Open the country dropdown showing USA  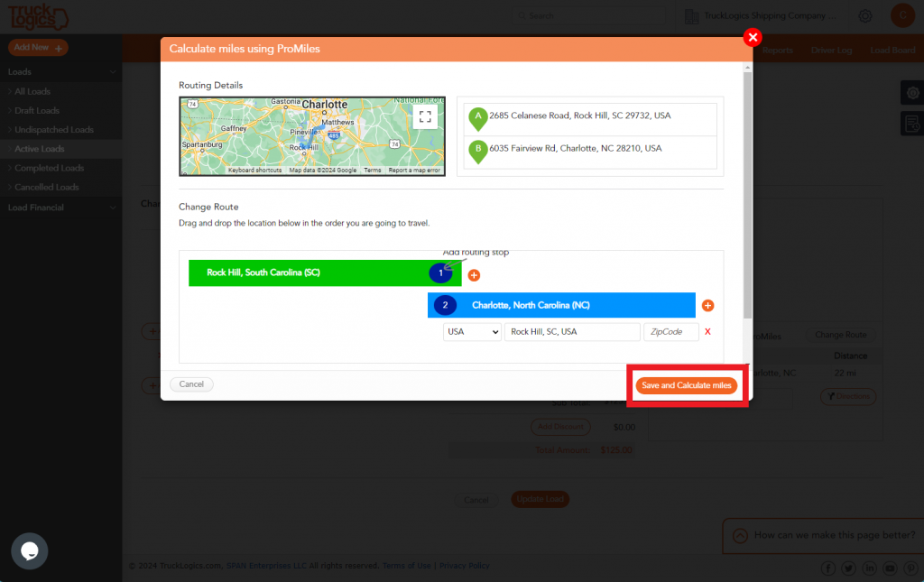(x=472, y=332)
